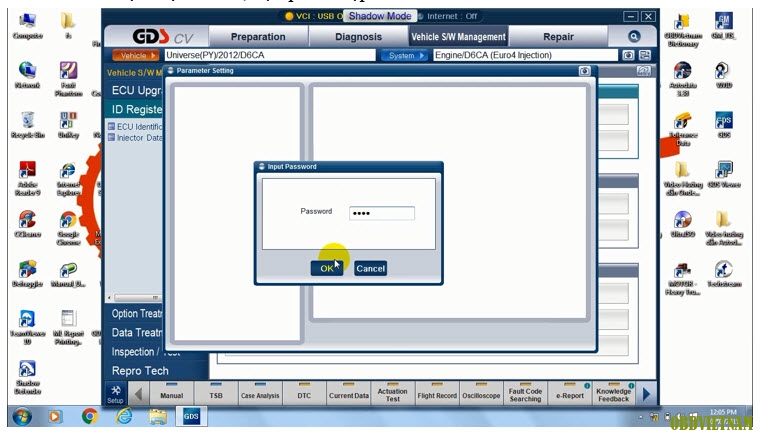Open the Diagnosis tab
The width and height of the screenshot is (760, 434).
point(358,37)
